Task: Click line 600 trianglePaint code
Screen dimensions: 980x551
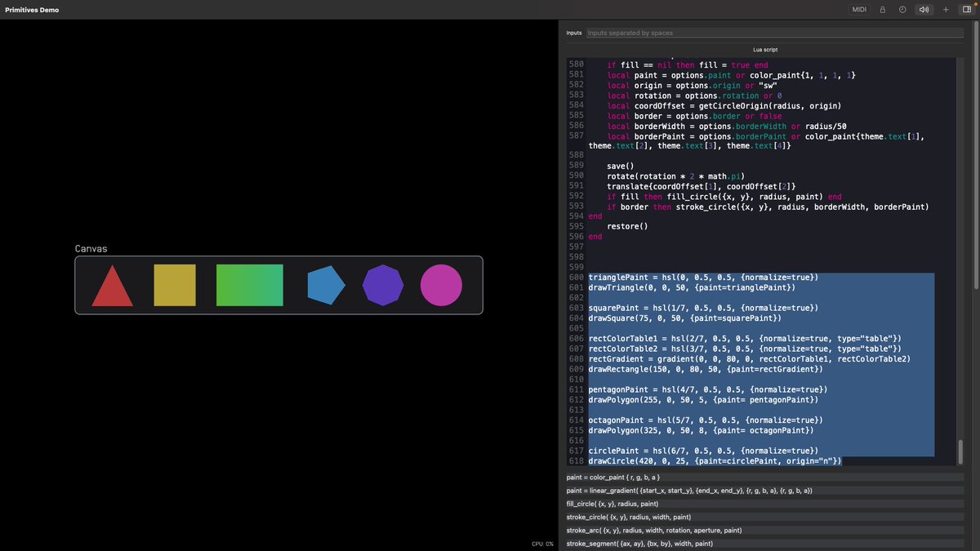Action: [703, 278]
